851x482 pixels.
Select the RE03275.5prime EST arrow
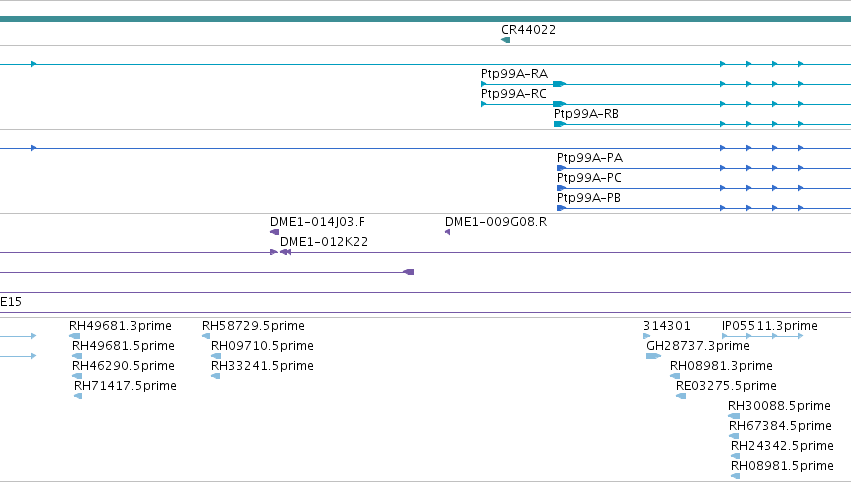(681, 396)
